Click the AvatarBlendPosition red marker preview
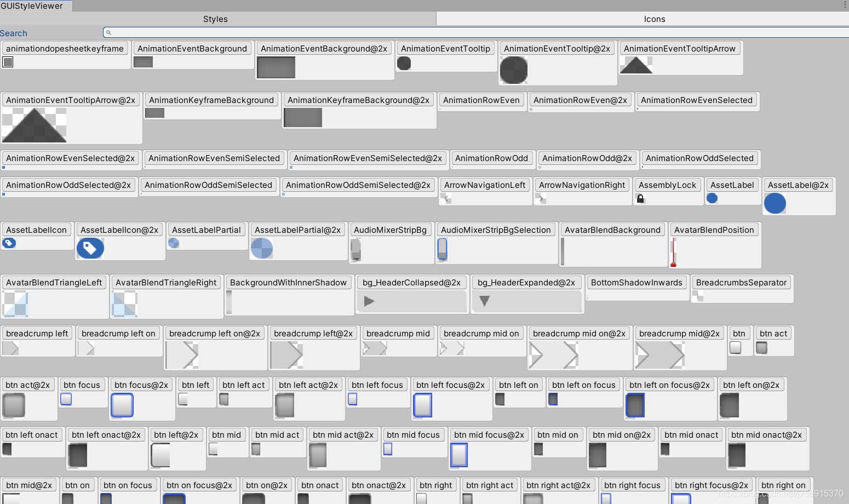The height and width of the screenshot is (504, 849). coord(673,252)
